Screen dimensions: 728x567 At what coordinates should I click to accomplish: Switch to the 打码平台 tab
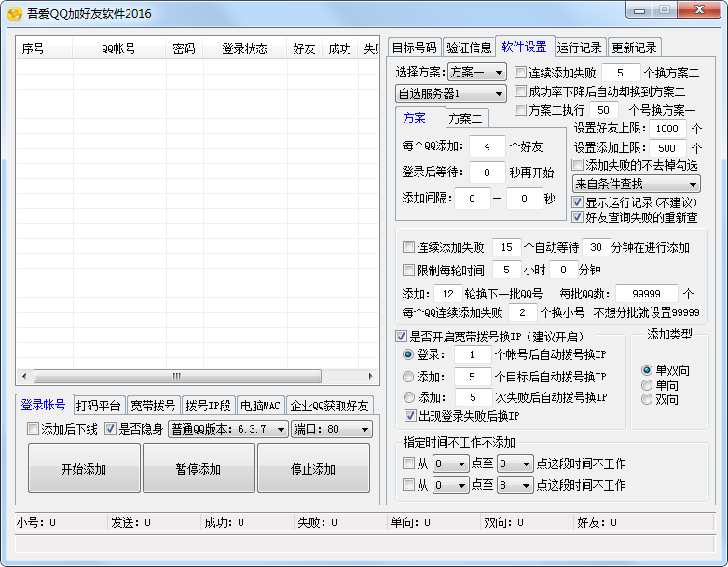tap(99, 406)
